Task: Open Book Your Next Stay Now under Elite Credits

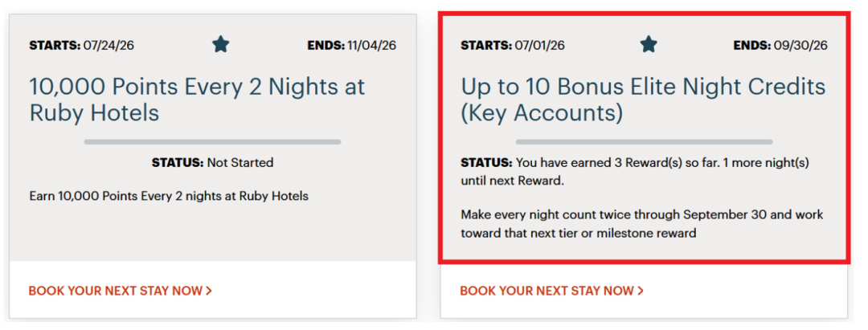Action: tap(551, 291)
